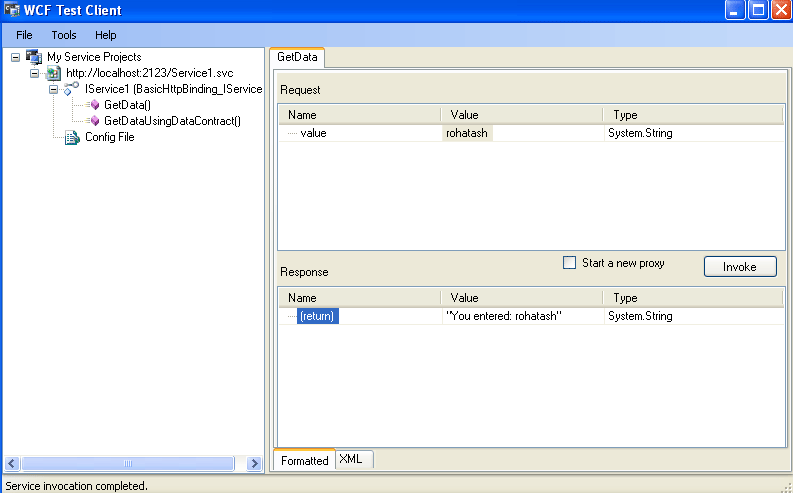Click the Config File document icon
793x493 pixels.
pyautogui.click(x=72, y=137)
